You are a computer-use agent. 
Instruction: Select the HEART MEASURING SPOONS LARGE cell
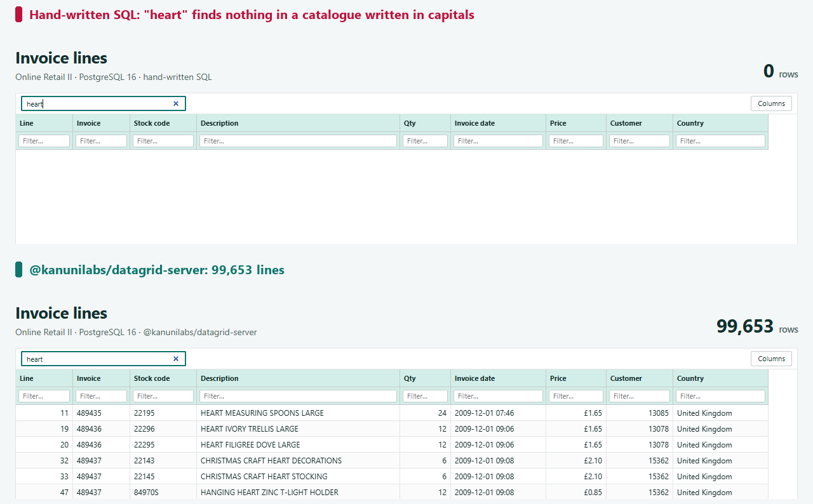pyautogui.click(x=299, y=413)
